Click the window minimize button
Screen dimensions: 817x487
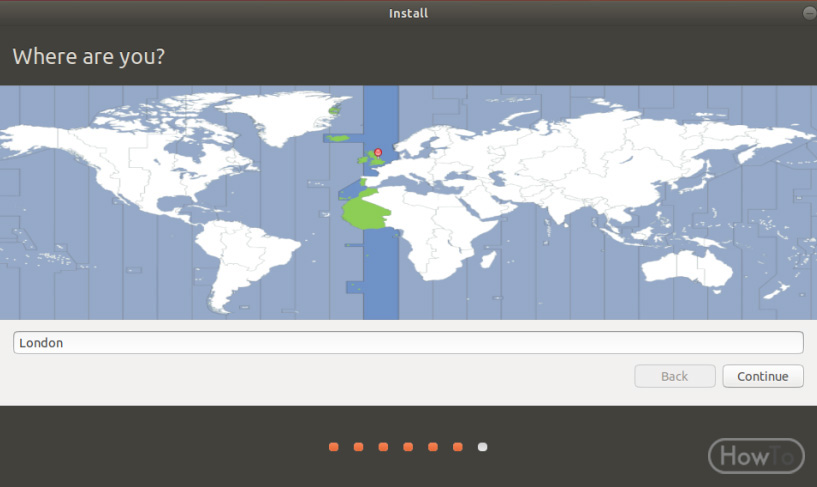point(809,13)
